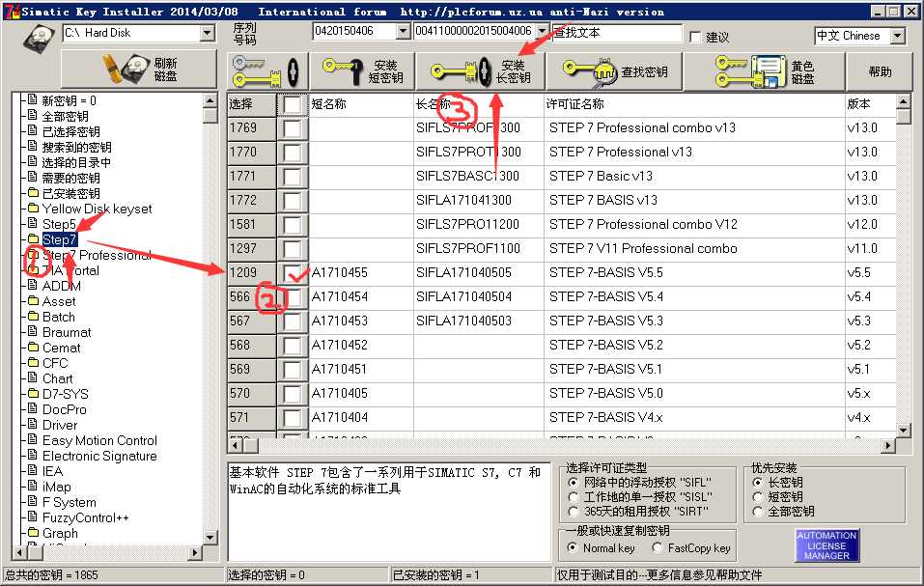924x586 pixels.
Task: Click the yellow disk button
Action: pyautogui.click(x=765, y=71)
